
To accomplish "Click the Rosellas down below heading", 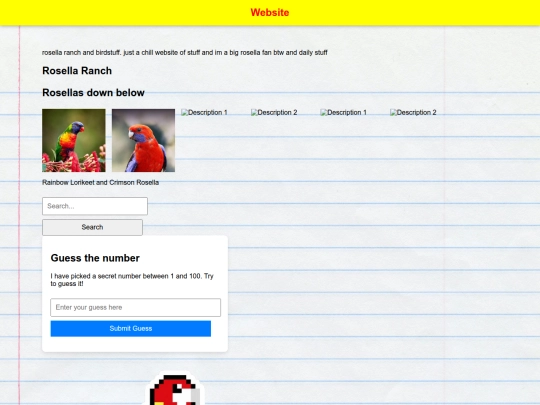I will (93, 93).
